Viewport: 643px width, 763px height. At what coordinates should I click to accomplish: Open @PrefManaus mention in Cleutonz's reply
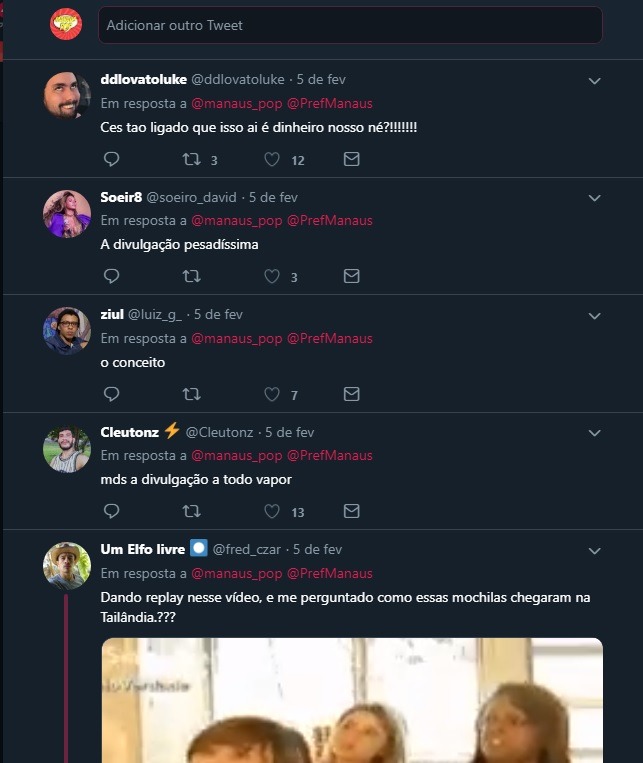pos(329,456)
